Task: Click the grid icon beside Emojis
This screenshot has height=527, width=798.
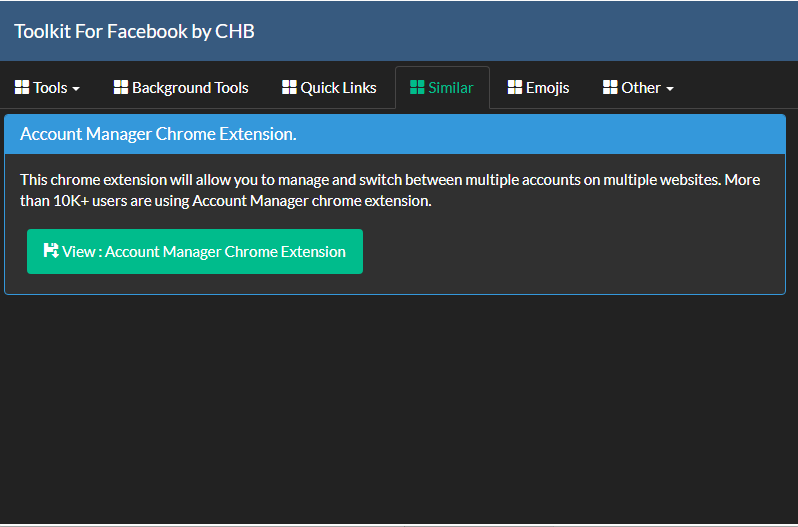Action: point(515,87)
